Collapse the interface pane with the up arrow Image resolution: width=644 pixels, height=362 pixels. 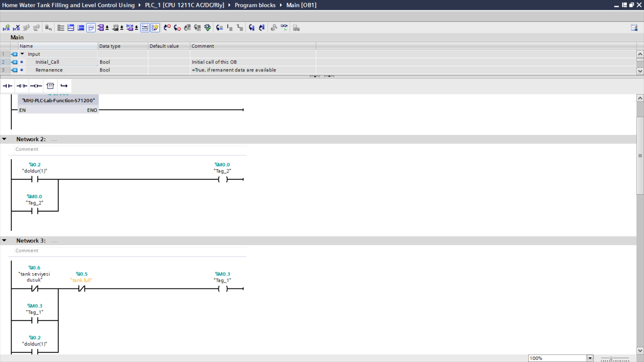pos(315,76)
